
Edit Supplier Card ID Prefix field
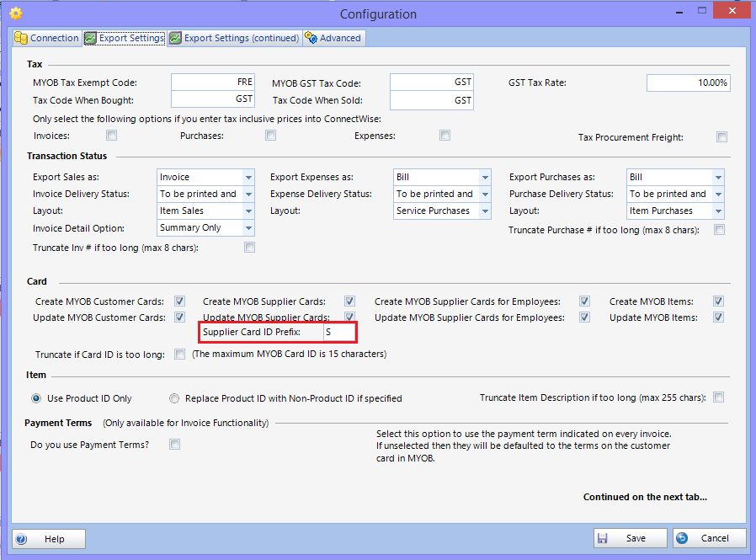(x=340, y=332)
